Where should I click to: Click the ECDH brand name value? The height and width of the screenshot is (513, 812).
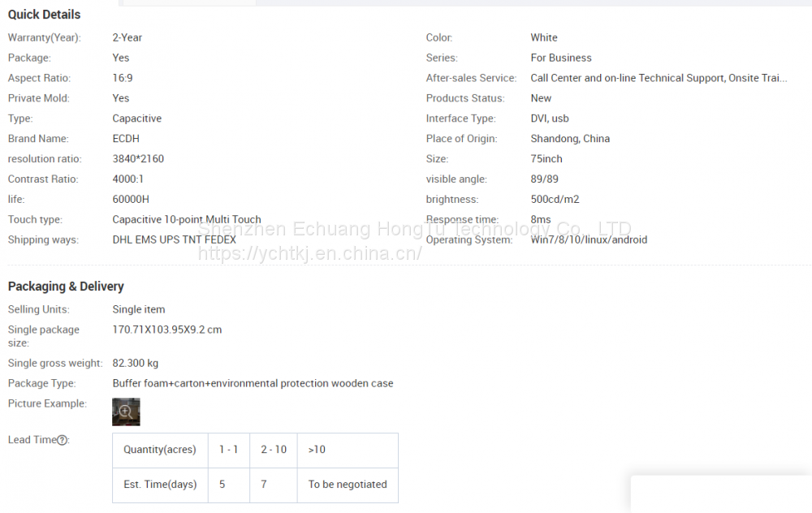126,139
